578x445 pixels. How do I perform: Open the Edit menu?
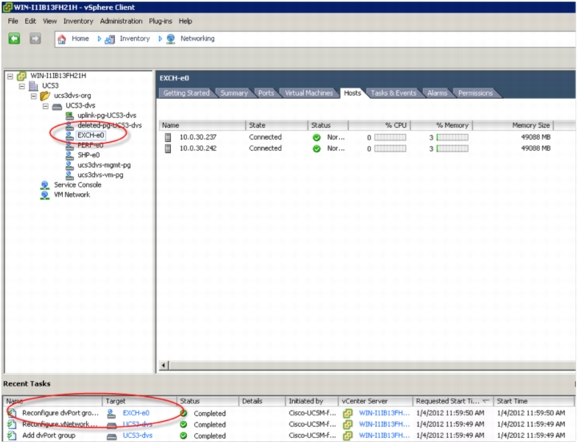tap(30, 21)
